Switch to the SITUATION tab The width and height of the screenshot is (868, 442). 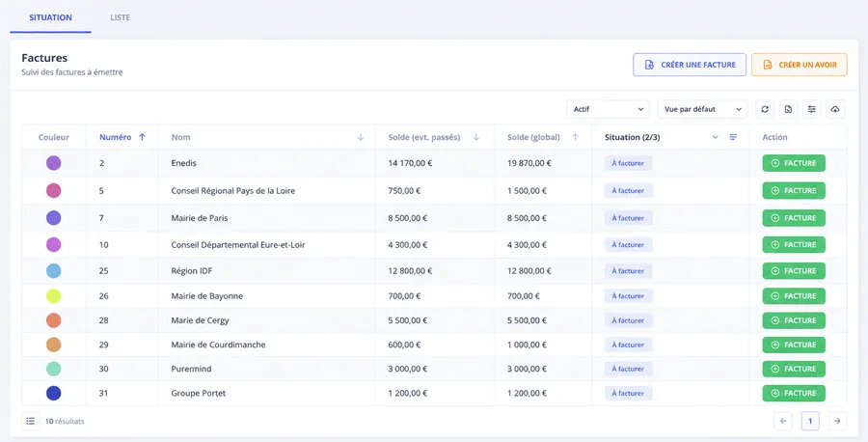click(50, 17)
